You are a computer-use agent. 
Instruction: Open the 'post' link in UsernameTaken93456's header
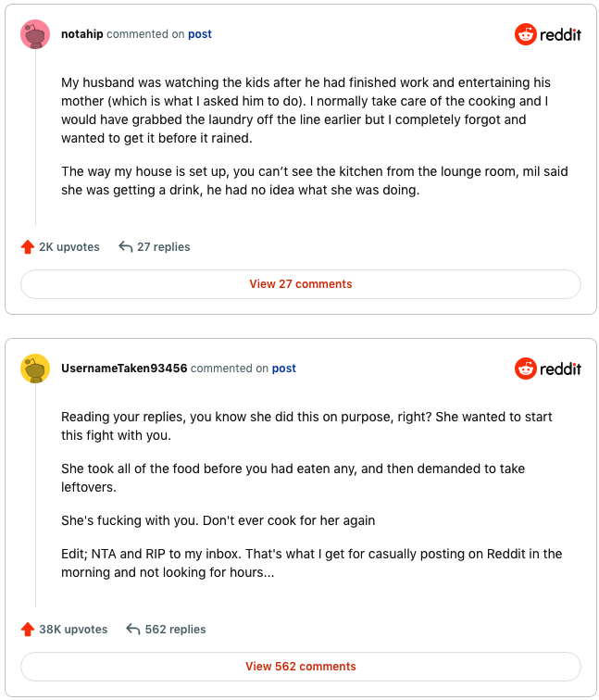tap(284, 369)
